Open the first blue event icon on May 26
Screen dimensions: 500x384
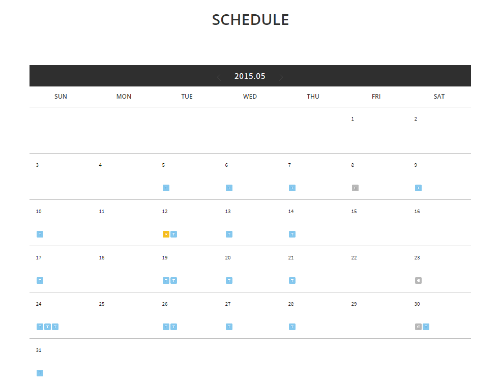pyautogui.click(x=166, y=327)
